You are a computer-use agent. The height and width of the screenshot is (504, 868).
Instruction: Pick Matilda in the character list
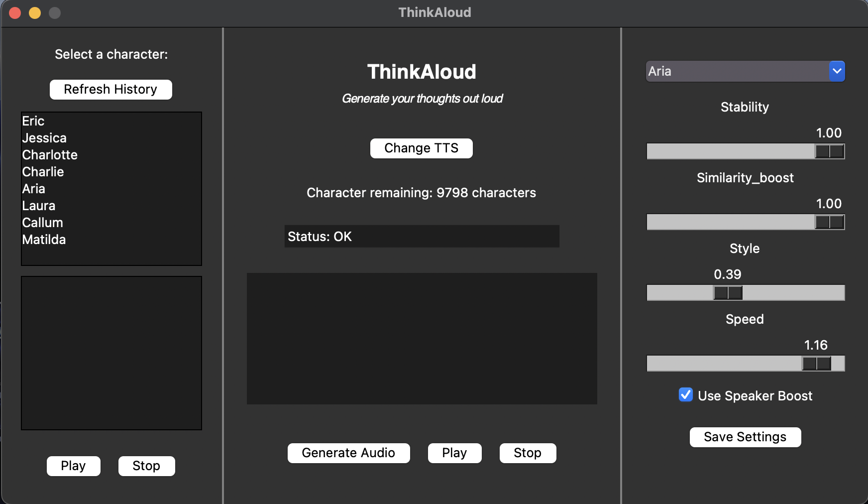[x=111, y=240]
